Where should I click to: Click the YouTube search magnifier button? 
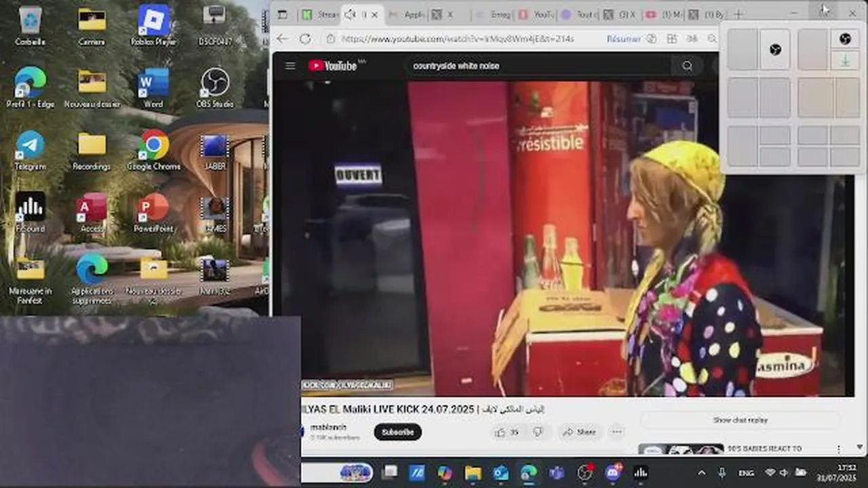(x=687, y=66)
